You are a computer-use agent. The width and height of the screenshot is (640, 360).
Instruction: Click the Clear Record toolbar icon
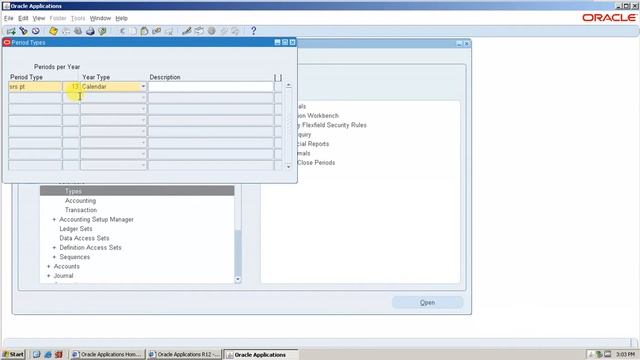[x=157, y=31]
